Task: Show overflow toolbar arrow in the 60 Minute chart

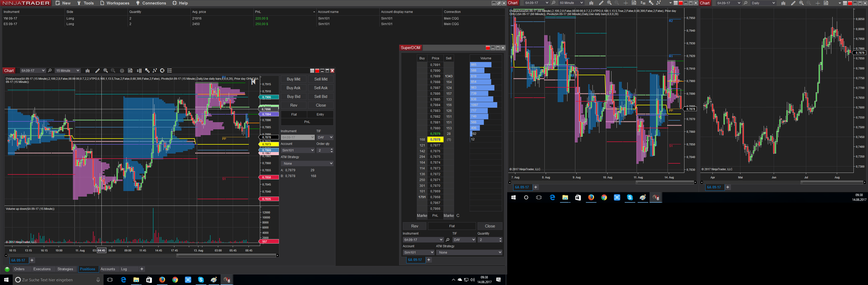Action: 670,3
